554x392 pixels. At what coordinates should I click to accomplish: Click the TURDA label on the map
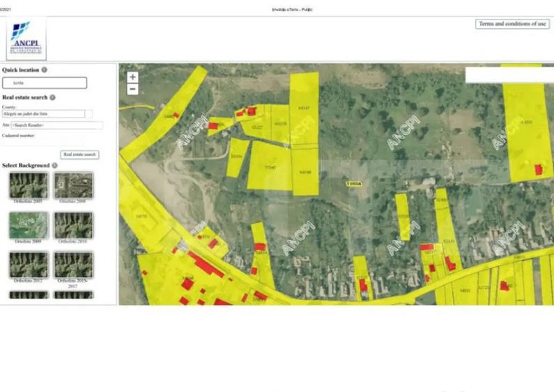355,184
